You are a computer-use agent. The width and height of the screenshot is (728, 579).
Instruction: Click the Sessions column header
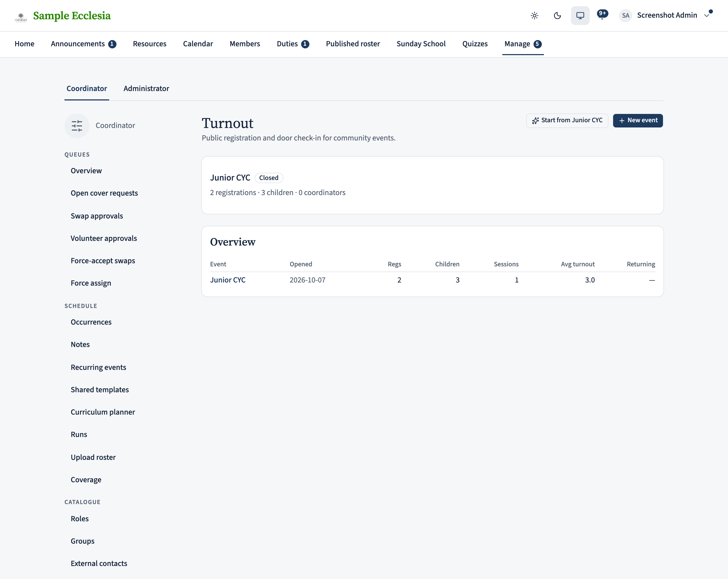506,264
